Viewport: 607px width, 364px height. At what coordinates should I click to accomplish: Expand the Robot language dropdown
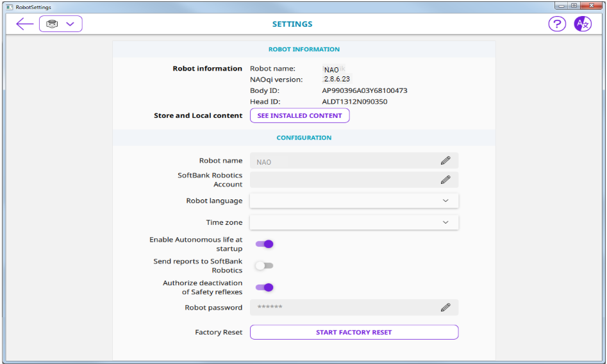coord(354,201)
